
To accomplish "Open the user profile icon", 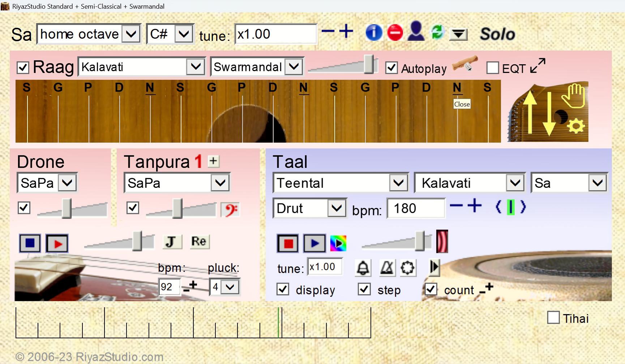I will coord(416,32).
